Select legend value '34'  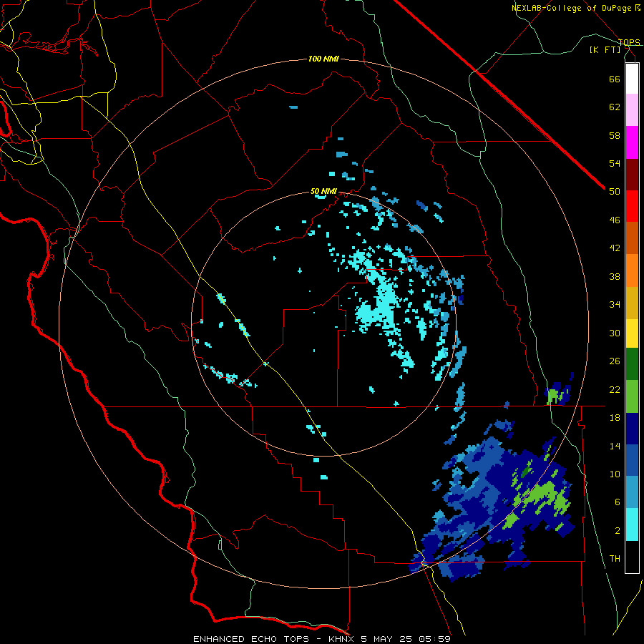pos(615,304)
